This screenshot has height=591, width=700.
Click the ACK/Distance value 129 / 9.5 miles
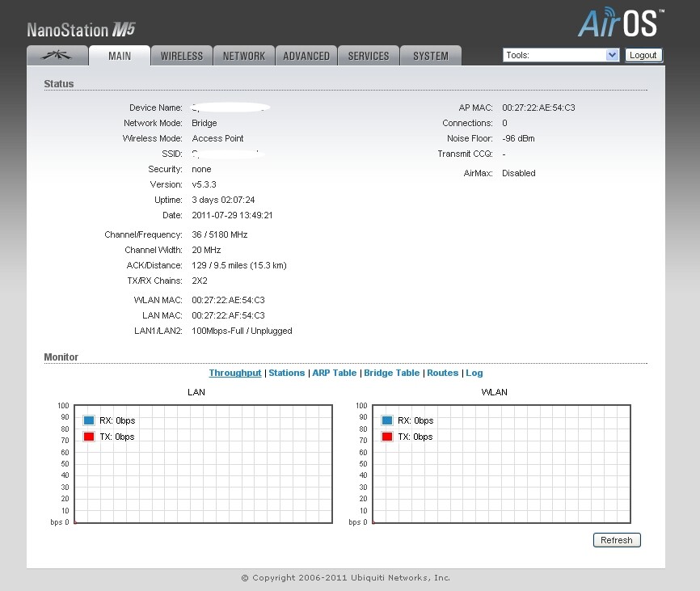pyautogui.click(x=239, y=265)
